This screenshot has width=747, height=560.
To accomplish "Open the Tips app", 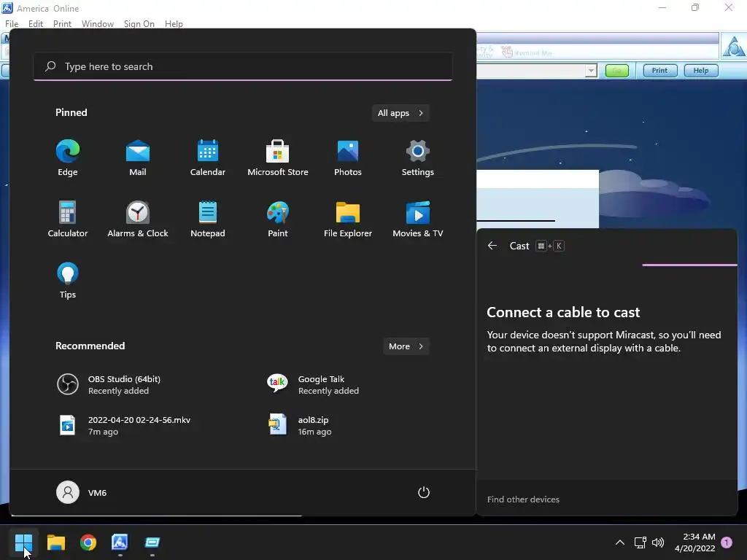I will tap(68, 281).
